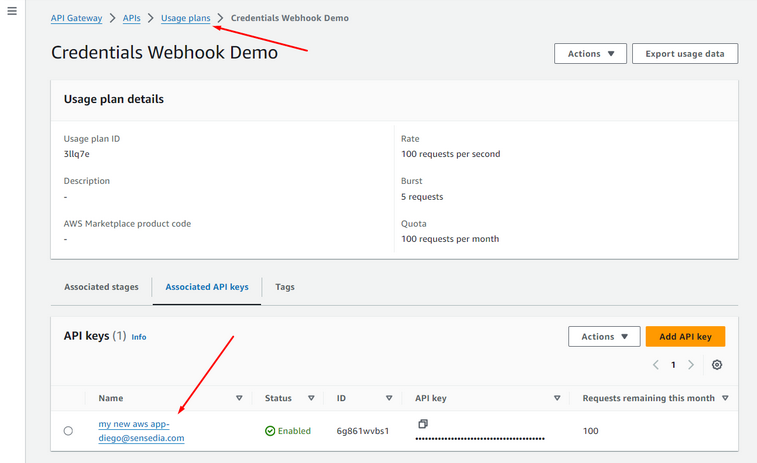Sort by Status column arrow
This screenshot has height=463, width=757.
[x=311, y=398]
